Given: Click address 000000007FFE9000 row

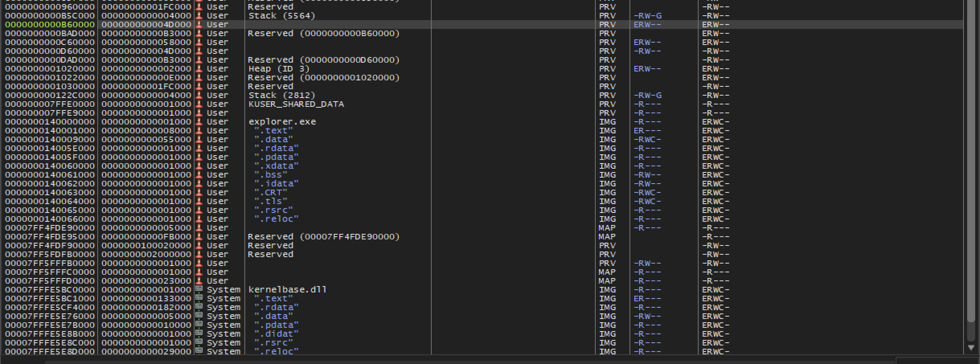Looking at the screenshot, I should tap(50, 113).
